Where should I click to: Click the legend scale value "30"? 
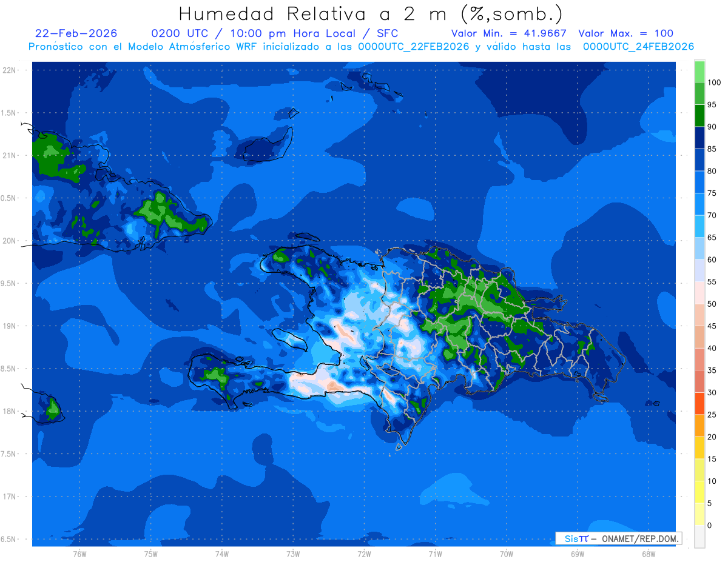pyautogui.click(x=712, y=393)
